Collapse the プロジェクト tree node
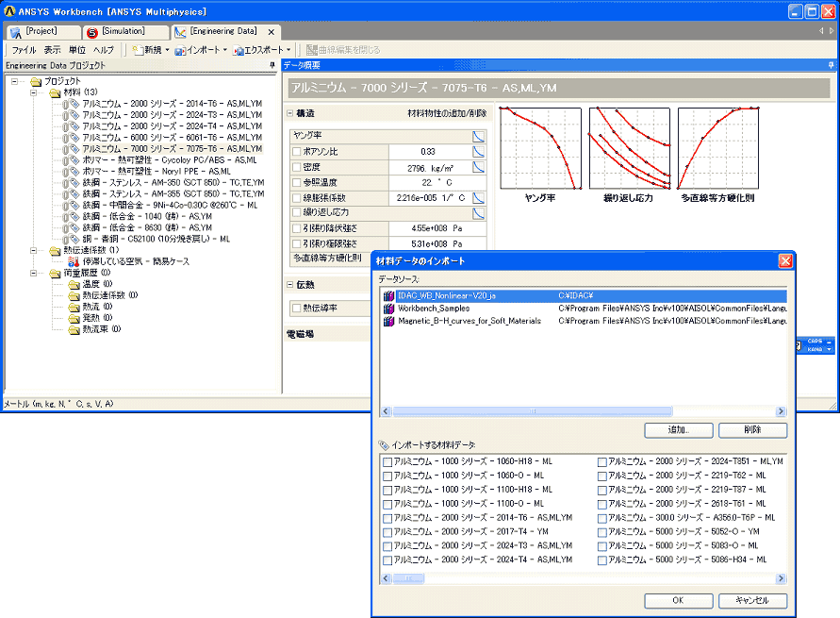Viewport: 840px width, 618px height. click(14, 81)
